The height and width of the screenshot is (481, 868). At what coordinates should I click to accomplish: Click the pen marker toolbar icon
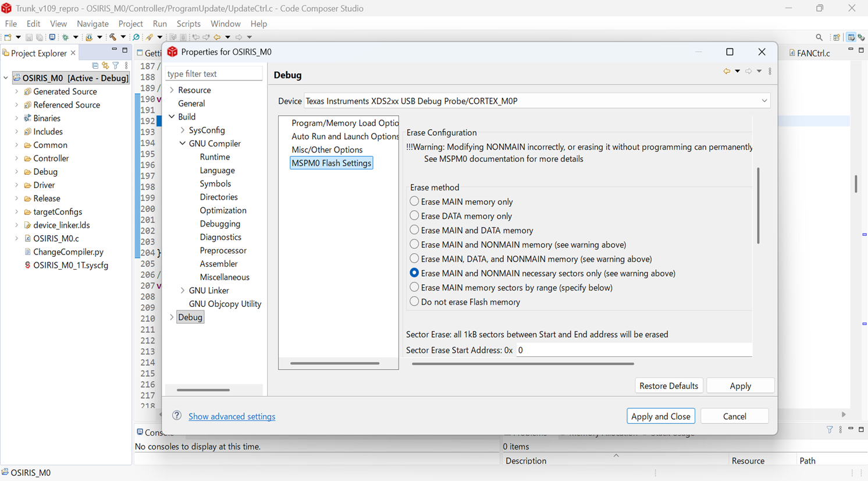coord(150,37)
